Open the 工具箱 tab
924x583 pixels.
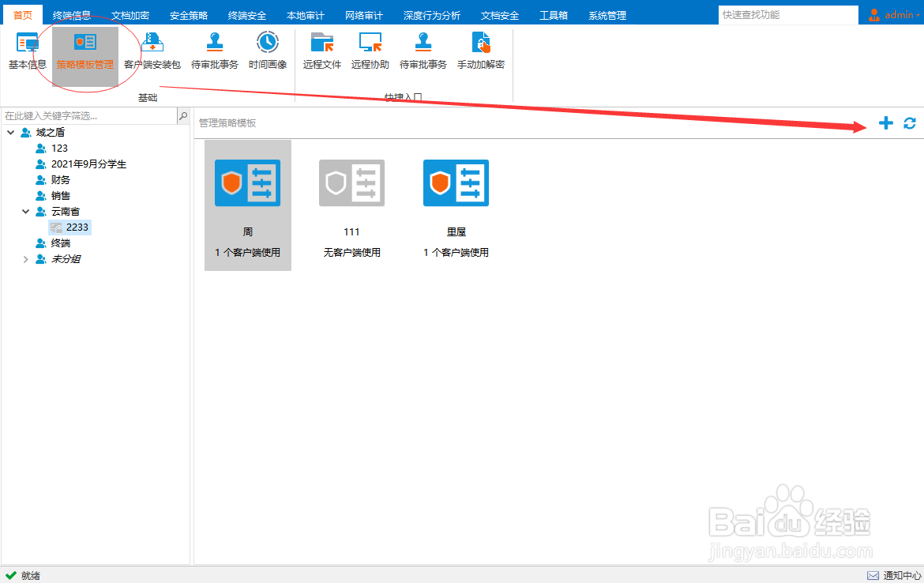pyautogui.click(x=554, y=15)
